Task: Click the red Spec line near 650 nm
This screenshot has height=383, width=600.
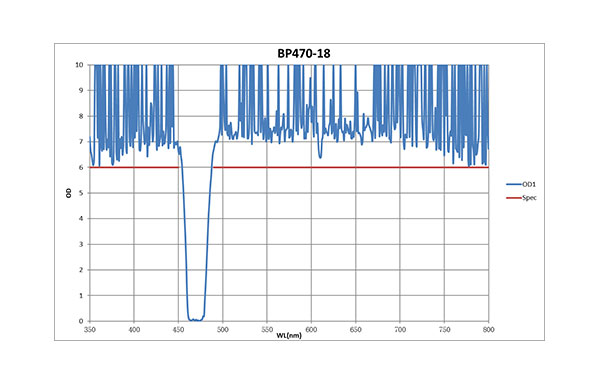Action: (355, 167)
